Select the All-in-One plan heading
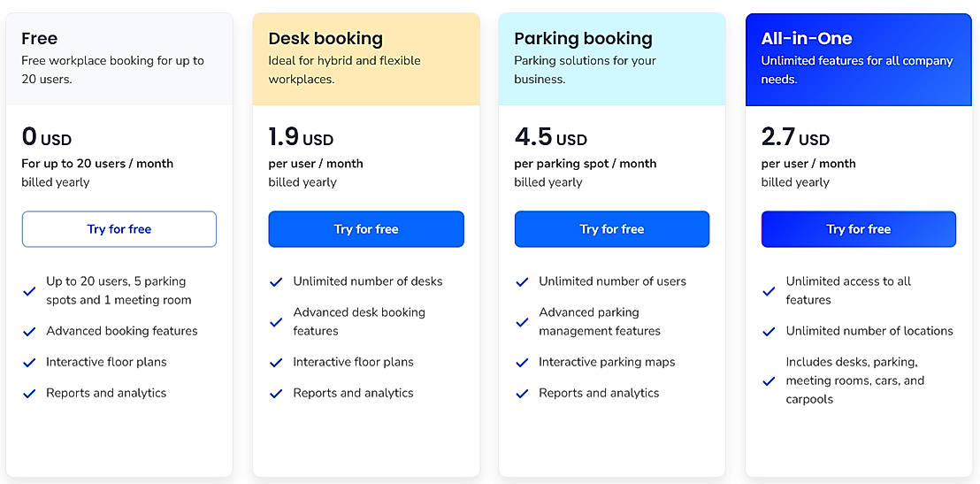This screenshot has height=484, width=980. (807, 38)
